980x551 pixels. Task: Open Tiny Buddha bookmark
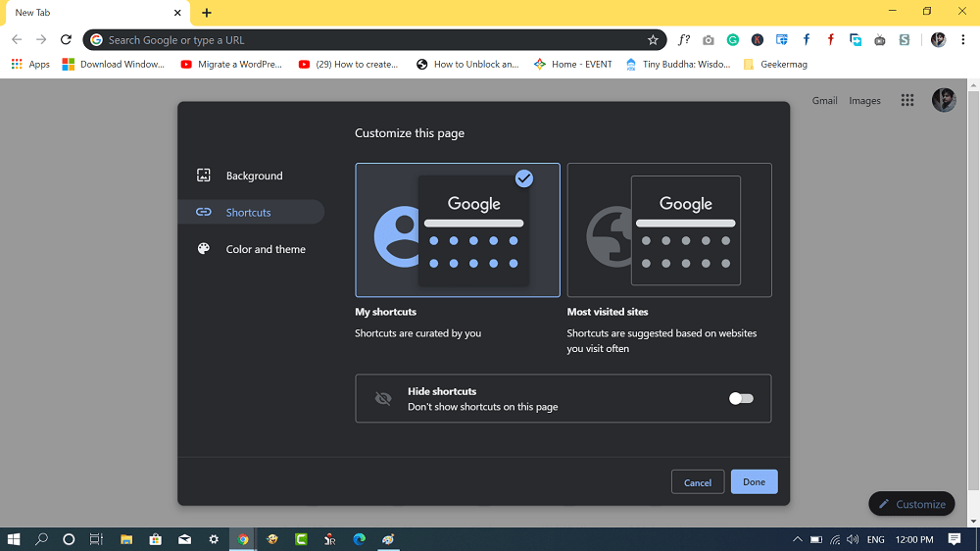[678, 64]
